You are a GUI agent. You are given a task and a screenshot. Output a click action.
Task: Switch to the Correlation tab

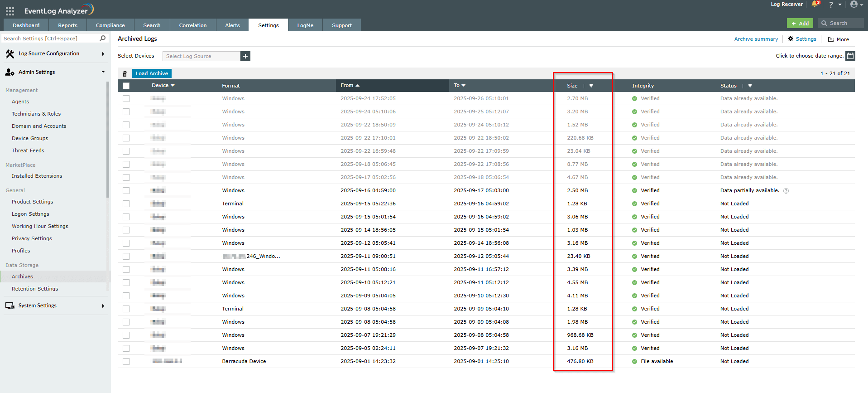point(192,25)
